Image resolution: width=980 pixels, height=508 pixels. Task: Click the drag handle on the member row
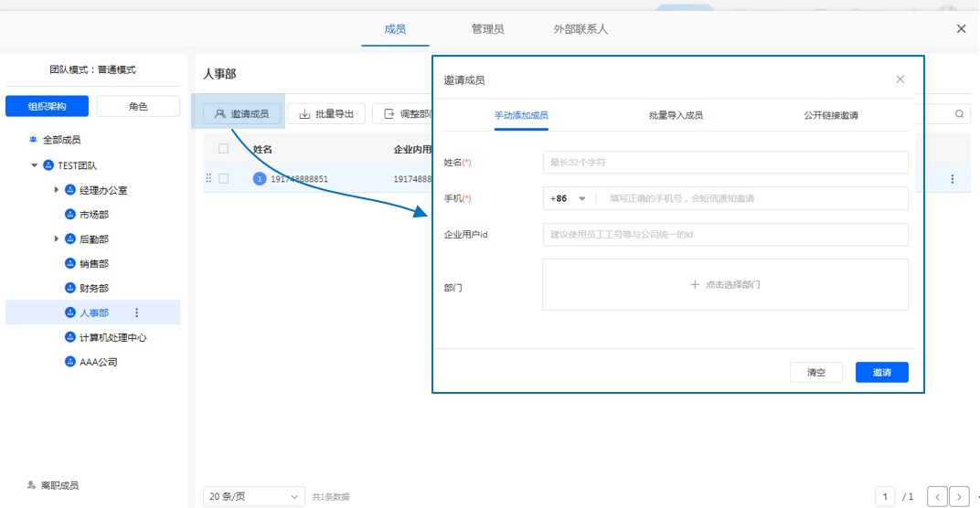[208, 179]
